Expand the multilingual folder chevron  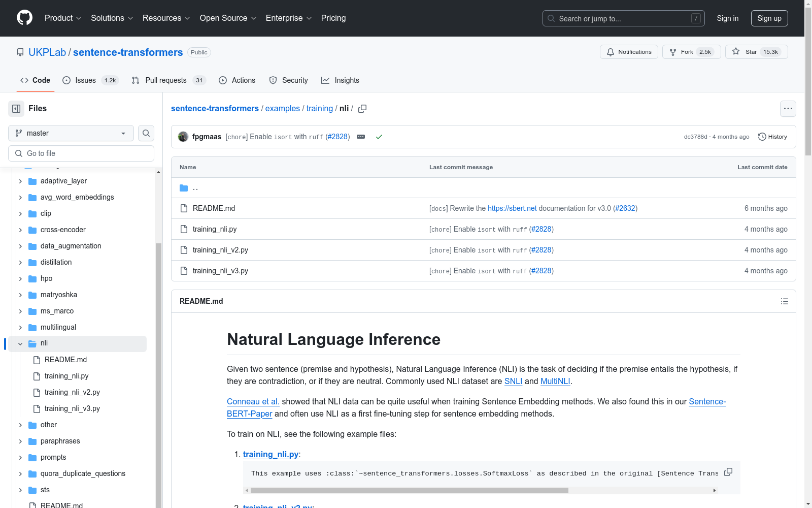pos(20,327)
